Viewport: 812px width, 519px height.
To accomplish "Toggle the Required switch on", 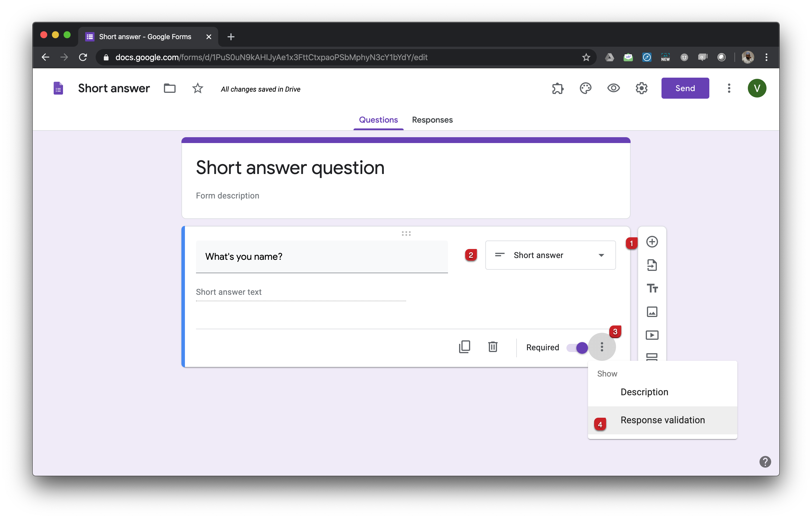I will tap(577, 347).
